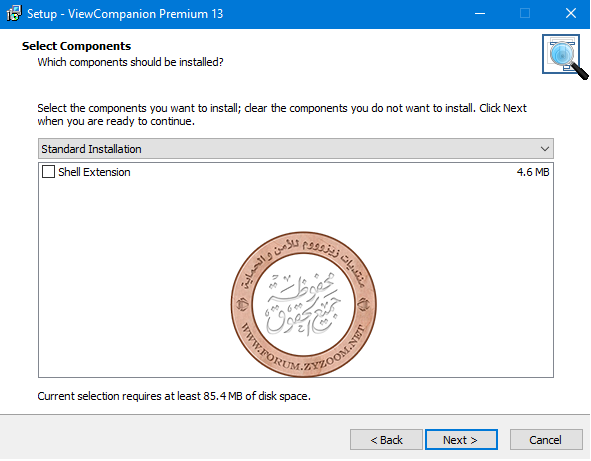
Task: Click the Select Components heading
Action: click(x=77, y=46)
